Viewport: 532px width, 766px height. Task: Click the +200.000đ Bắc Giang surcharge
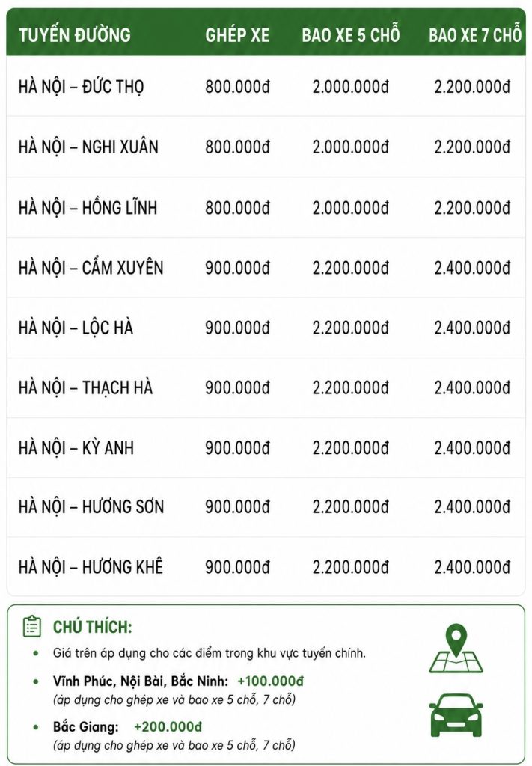click(168, 726)
